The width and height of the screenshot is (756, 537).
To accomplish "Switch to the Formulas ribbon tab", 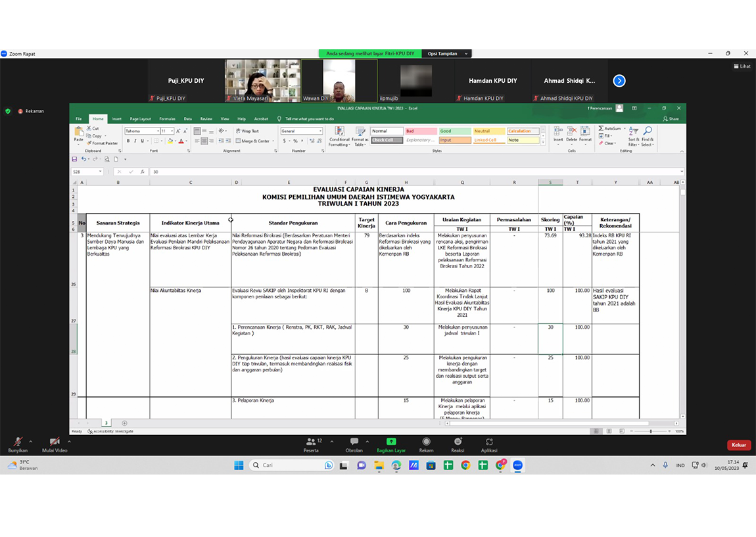I will pyautogui.click(x=167, y=119).
